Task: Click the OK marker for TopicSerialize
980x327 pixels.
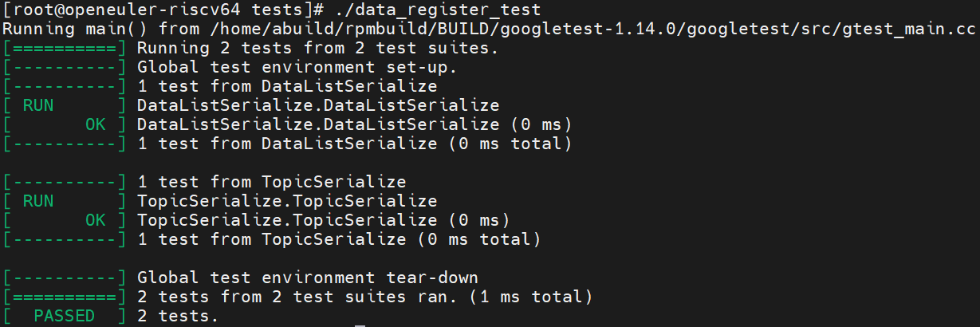Action: tap(95, 220)
